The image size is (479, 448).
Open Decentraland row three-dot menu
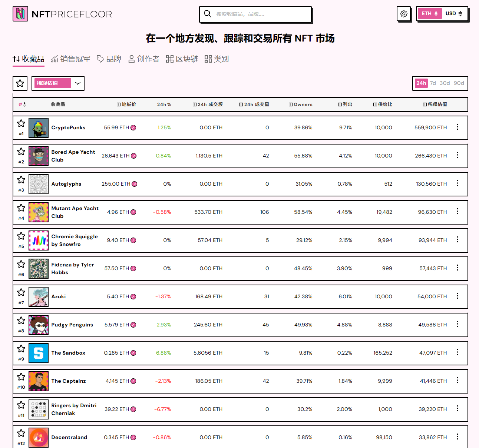pyautogui.click(x=457, y=437)
